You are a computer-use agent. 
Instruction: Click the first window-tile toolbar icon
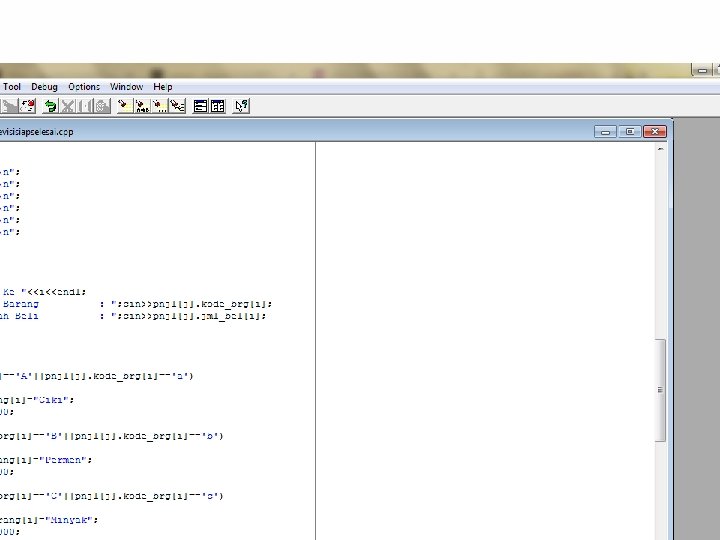click(200, 107)
